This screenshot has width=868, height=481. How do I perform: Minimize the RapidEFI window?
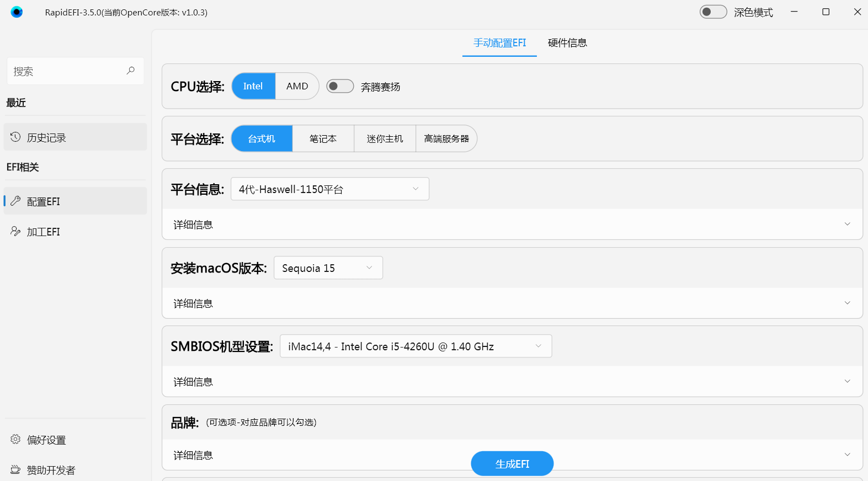pos(794,12)
